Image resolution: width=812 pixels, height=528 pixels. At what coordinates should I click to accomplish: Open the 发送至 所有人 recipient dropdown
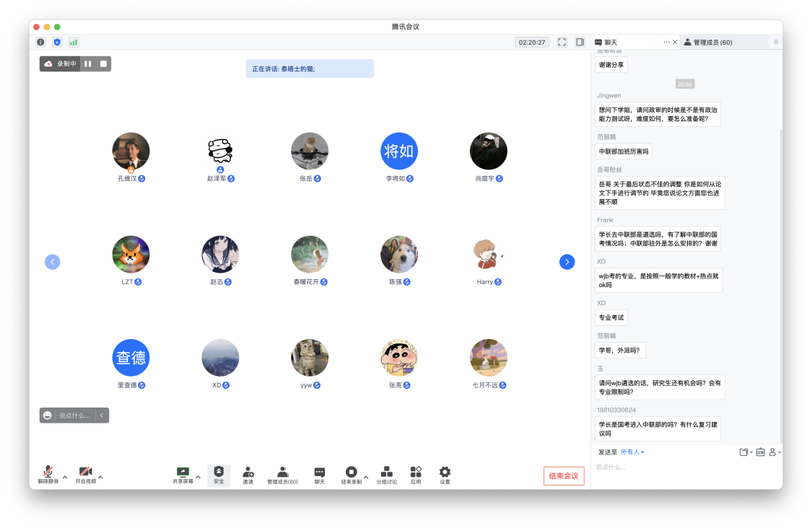(x=632, y=452)
